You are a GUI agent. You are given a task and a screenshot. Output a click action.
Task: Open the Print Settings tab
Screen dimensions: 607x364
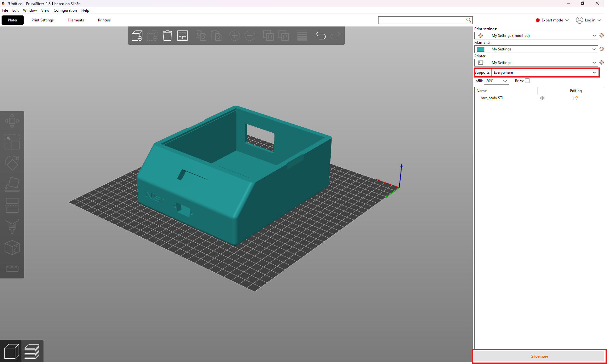(43, 20)
